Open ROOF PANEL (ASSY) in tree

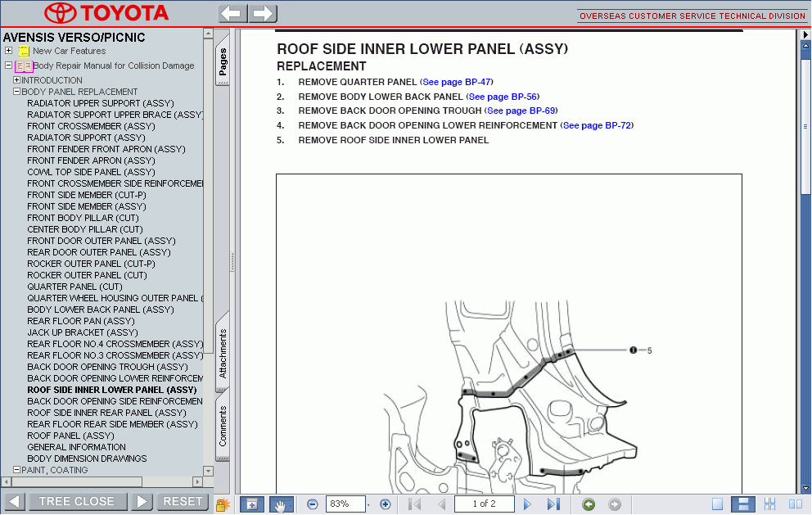[70, 436]
